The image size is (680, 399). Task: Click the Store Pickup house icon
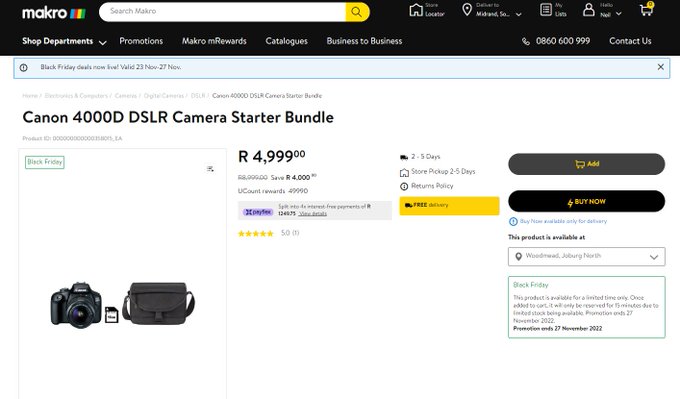(x=404, y=172)
